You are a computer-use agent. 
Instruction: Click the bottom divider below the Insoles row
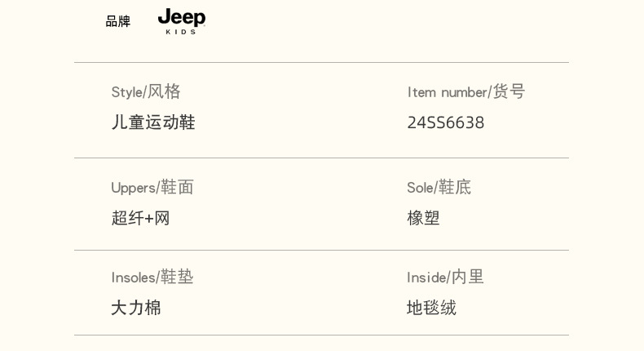click(x=321, y=335)
